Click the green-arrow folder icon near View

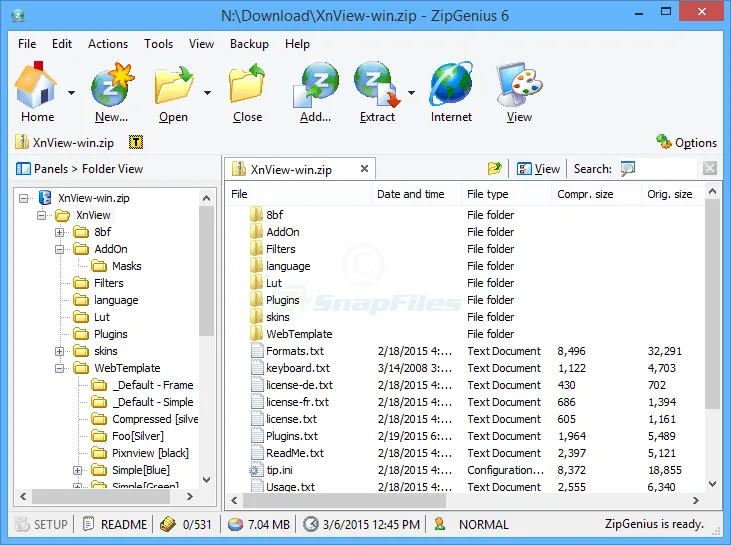tap(495, 168)
